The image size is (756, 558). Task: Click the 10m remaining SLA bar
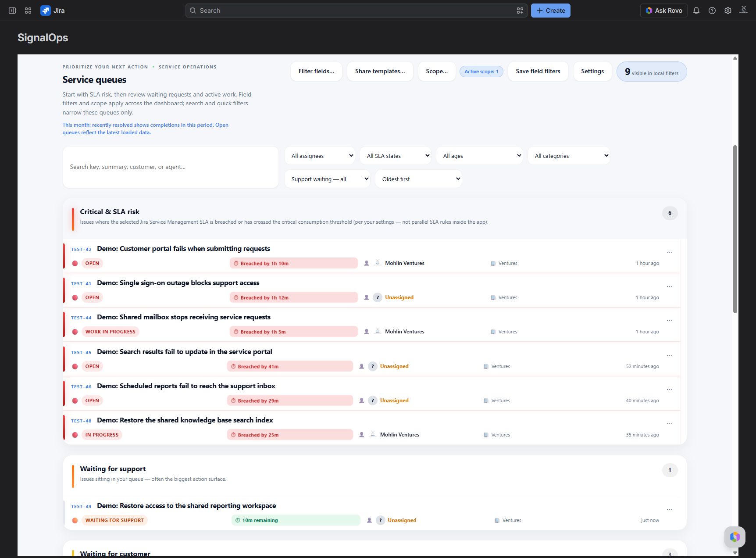296,520
